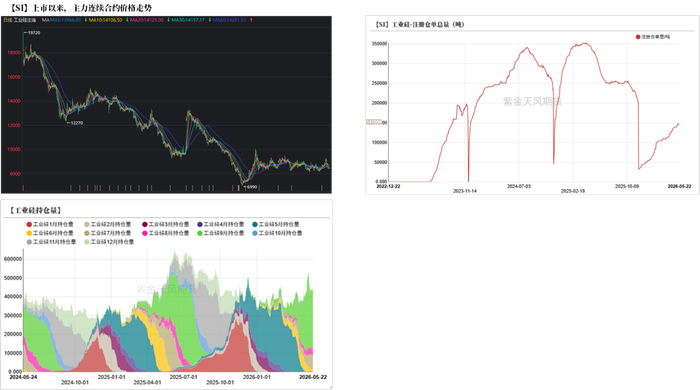The width and height of the screenshot is (700, 390).
Task: Click the 250000 axis label
Action: (x=379, y=83)
